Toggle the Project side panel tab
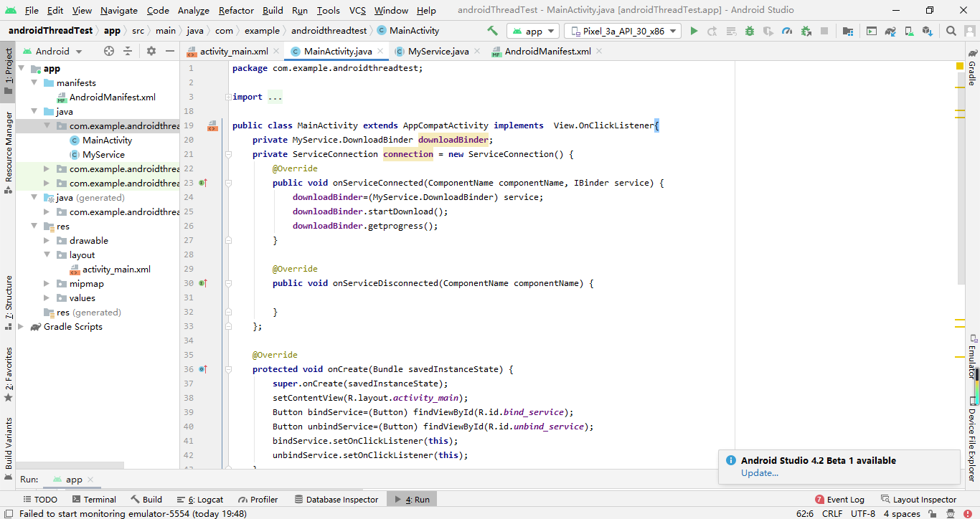The height and width of the screenshot is (519, 980). (8, 69)
